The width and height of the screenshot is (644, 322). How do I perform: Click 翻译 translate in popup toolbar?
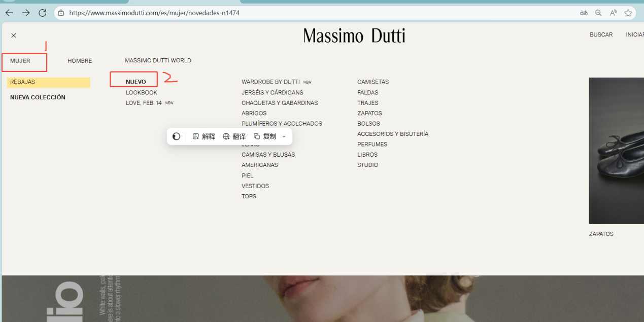pos(234,136)
